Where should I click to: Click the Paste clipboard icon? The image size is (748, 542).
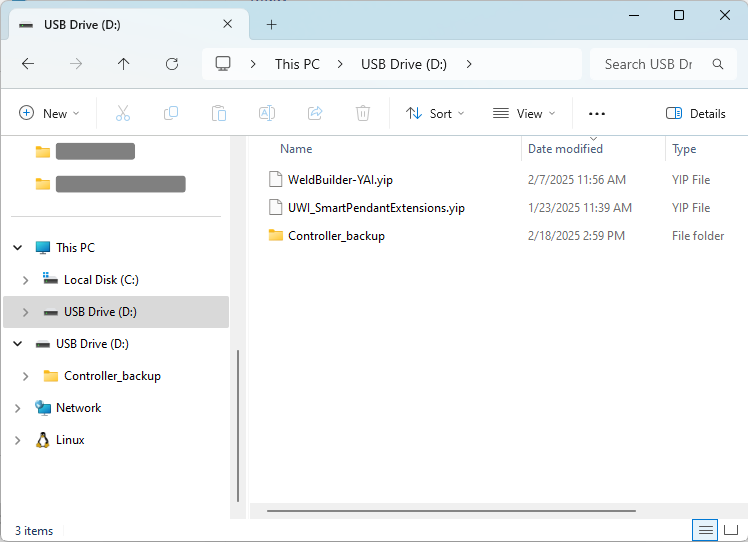pos(219,114)
